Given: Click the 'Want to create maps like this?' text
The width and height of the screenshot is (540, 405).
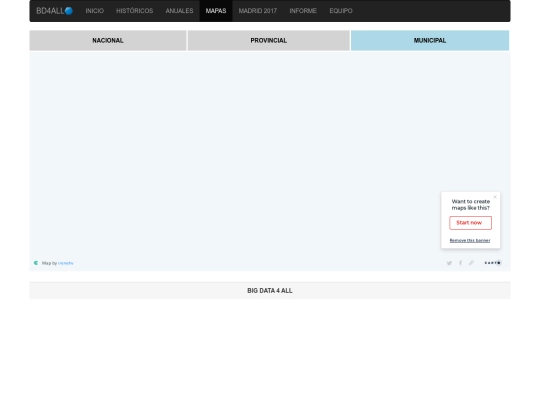Looking at the screenshot, I should coord(471,205).
